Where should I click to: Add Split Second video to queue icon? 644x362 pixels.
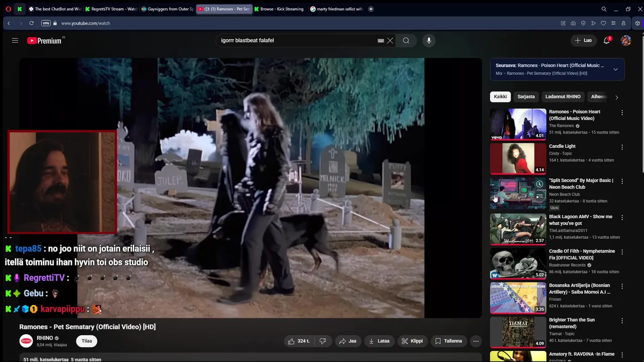(539, 196)
